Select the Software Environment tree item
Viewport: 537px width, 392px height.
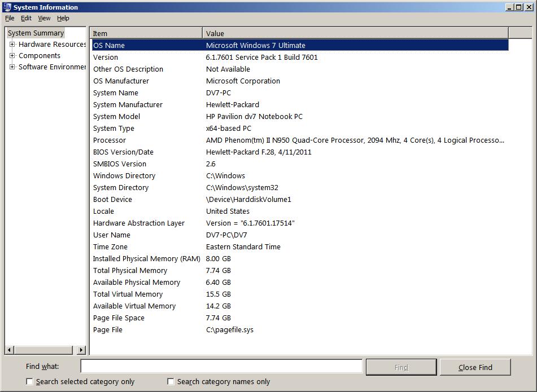52,67
